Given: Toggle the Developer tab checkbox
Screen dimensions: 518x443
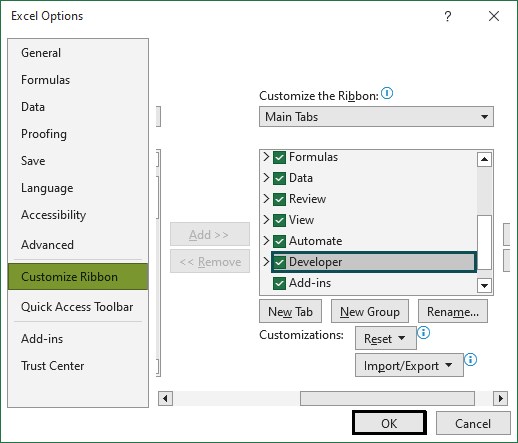Looking at the screenshot, I should (279, 262).
